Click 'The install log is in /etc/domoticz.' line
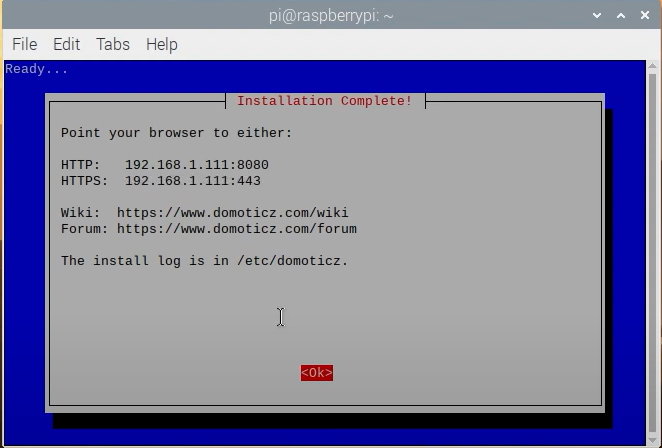The height and width of the screenshot is (448, 662). (204, 261)
